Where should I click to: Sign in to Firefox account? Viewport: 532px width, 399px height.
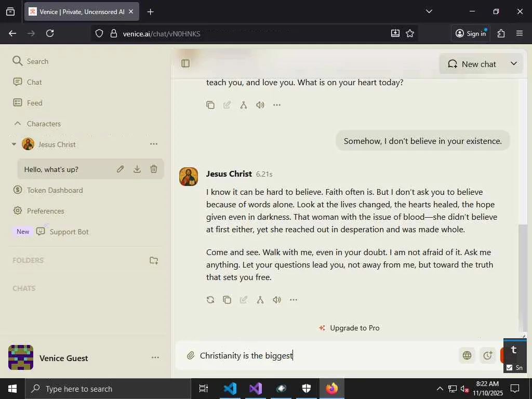471,33
